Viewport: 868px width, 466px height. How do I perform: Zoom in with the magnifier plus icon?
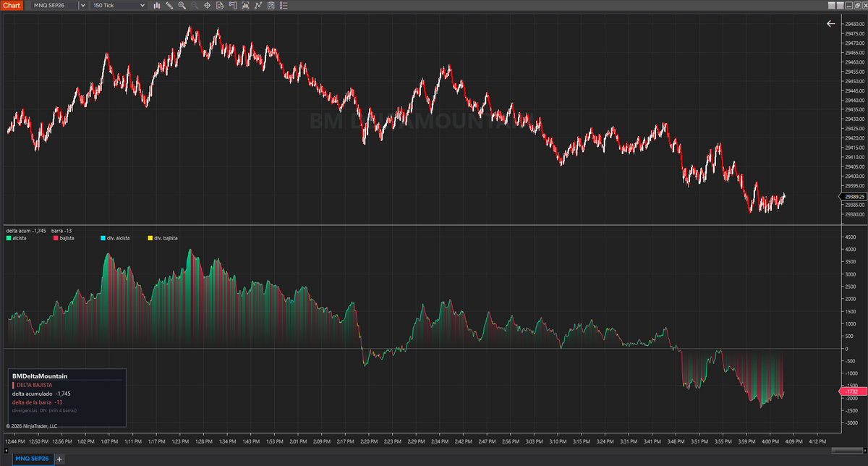[182, 5]
